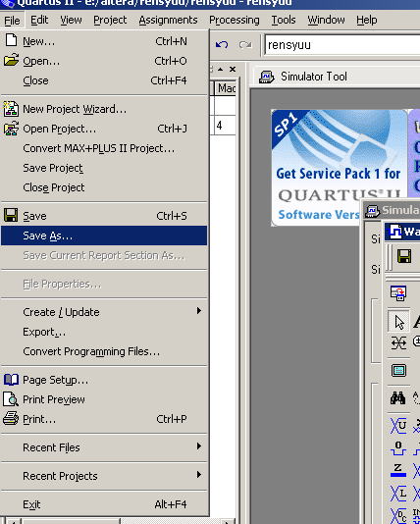Click the New file icon in File menu

[x=12, y=40]
